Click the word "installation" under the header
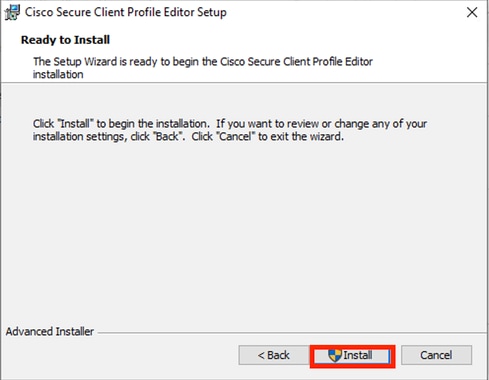 [x=58, y=74]
